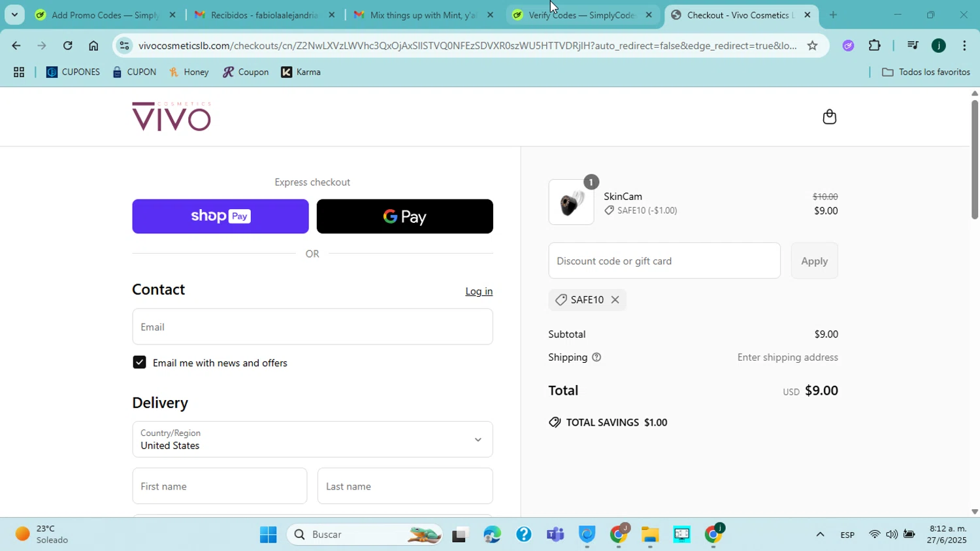Click the address bar URL
Screen dimensions: 980x551
[x=467, y=46]
